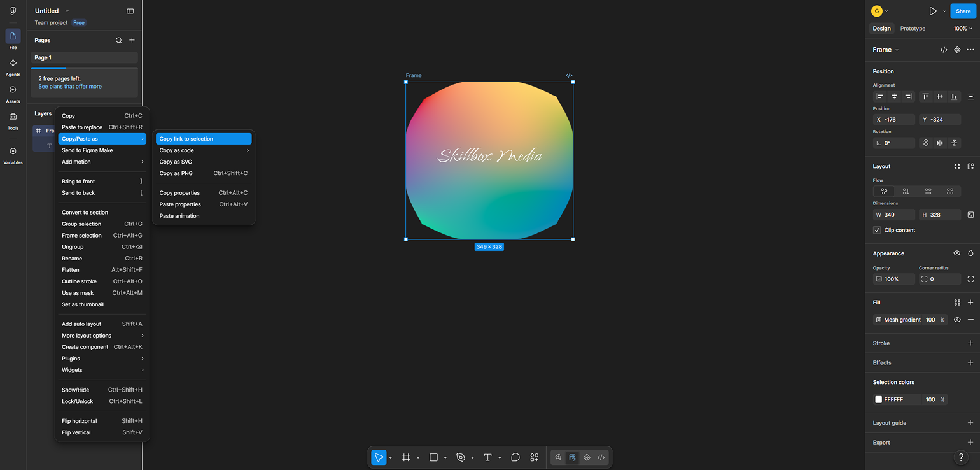Choose Copy as SVG from submenu
Viewport: 980px width, 470px height.
coord(204,162)
